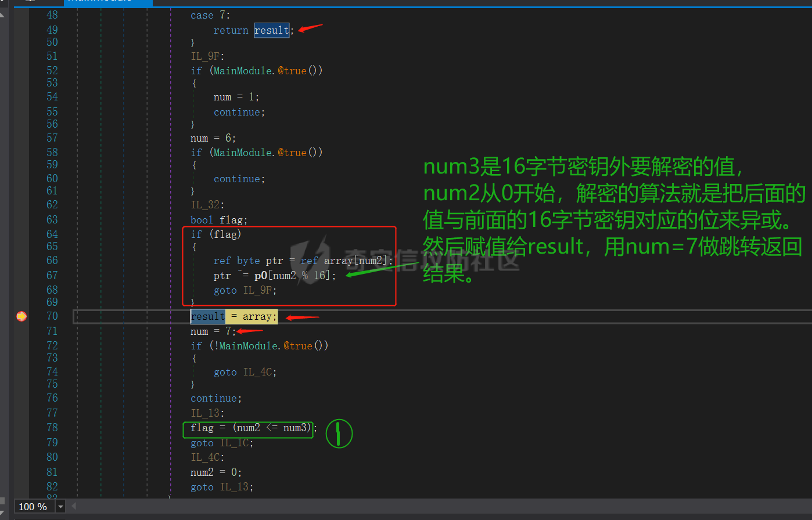Click the 'num = 7;' statement
812x520 pixels.
pyautogui.click(x=213, y=331)
